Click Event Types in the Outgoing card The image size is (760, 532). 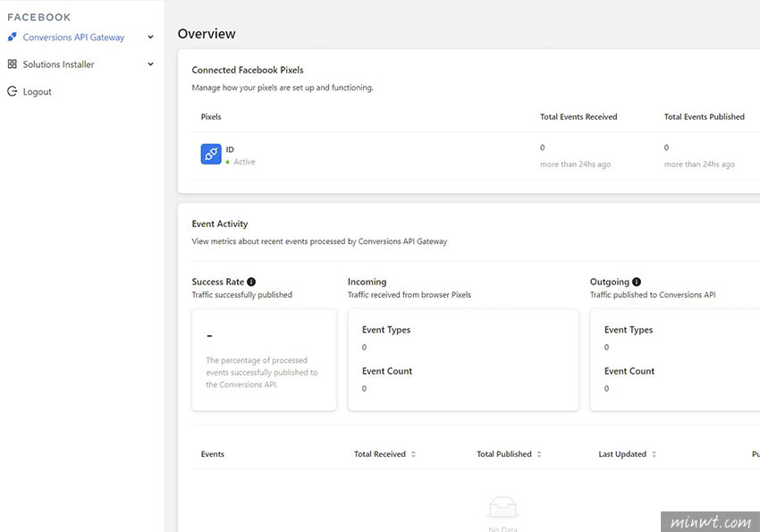coord(629,329)
